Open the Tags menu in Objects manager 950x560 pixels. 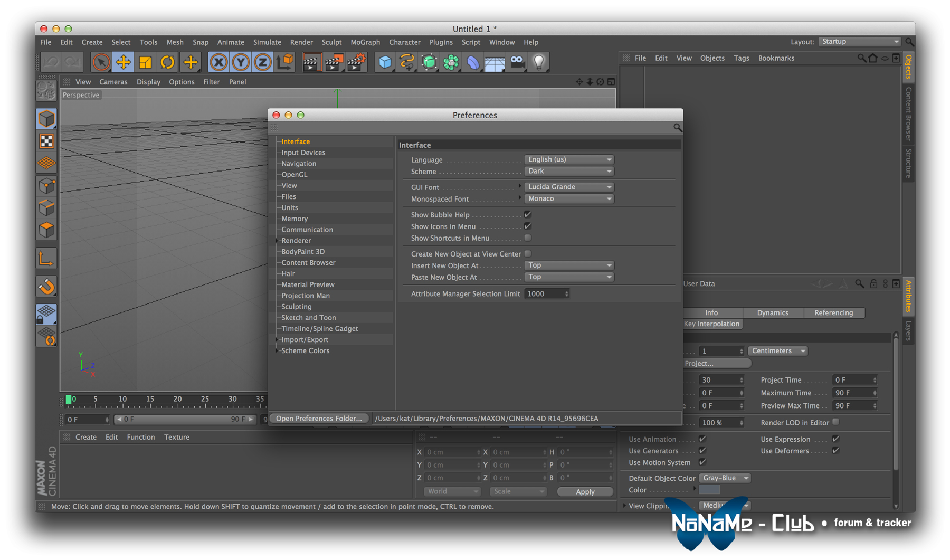pos(741,58)
